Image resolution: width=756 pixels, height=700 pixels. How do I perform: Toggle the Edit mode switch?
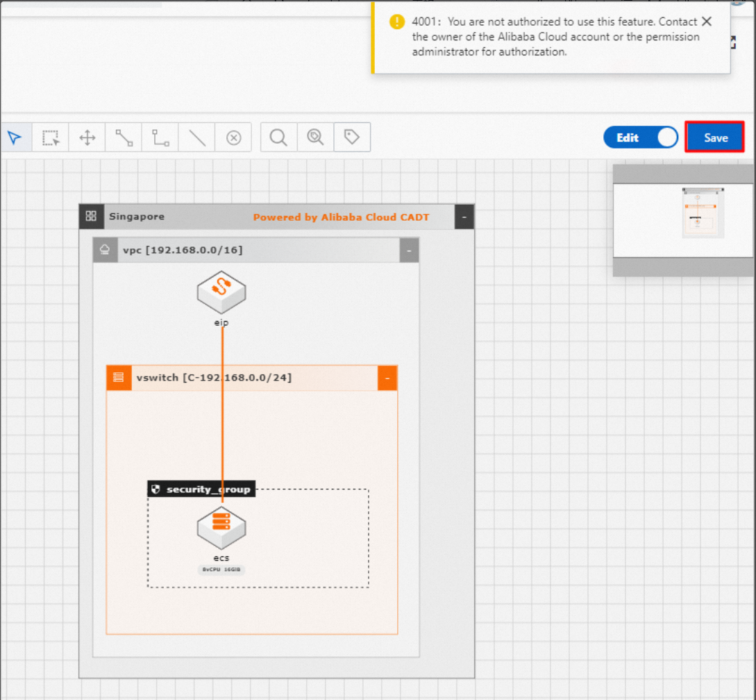pos(641,137)
